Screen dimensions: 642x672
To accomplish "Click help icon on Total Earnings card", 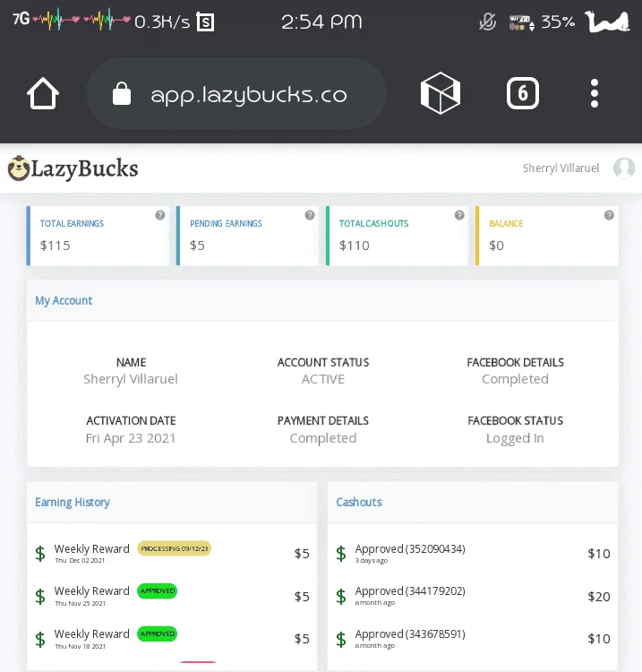I will (159, 215).
